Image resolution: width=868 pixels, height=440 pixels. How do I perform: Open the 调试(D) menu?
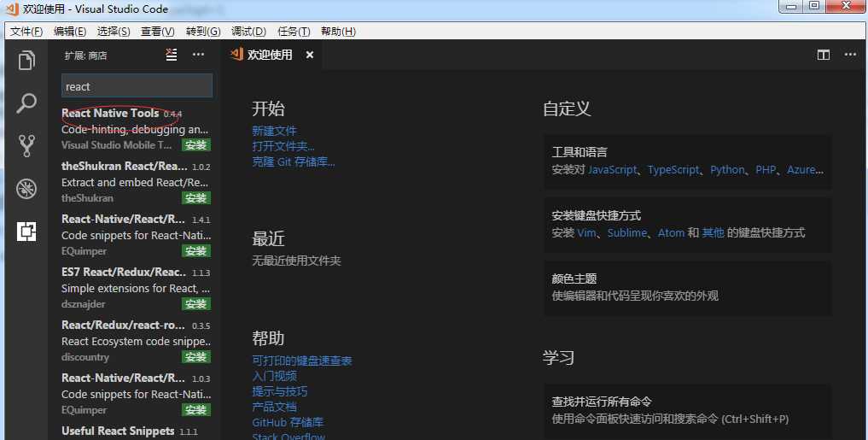[248, 32]
